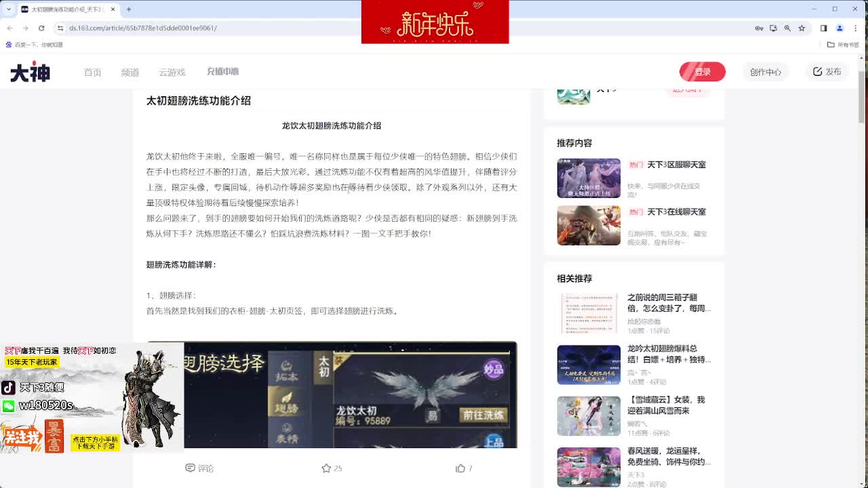Image resolution: width=868 pixels, height=488 pixels.
Task: Click thumbnail for 春风送暖 article
Action: (589, 467)
